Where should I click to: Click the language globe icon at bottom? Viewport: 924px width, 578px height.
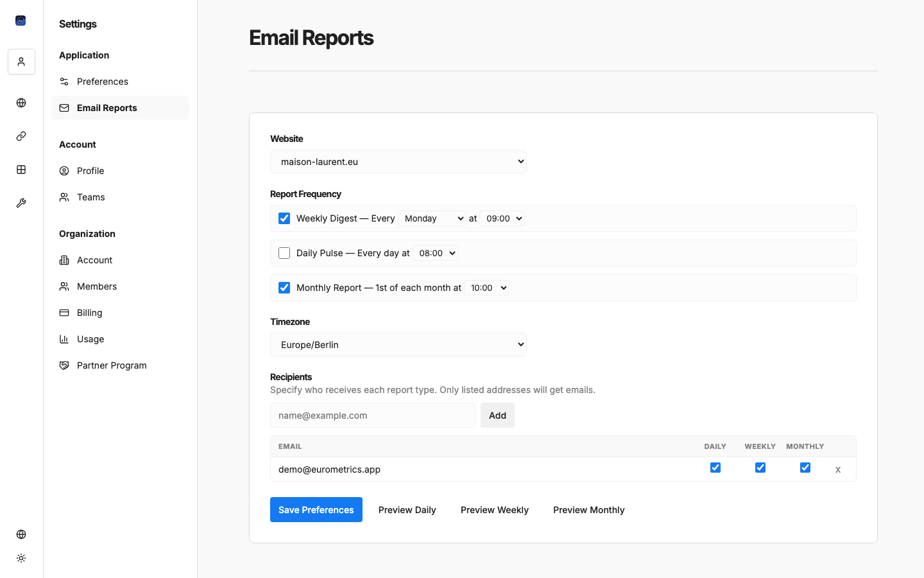pyautogui.click(x=21, y=534)
